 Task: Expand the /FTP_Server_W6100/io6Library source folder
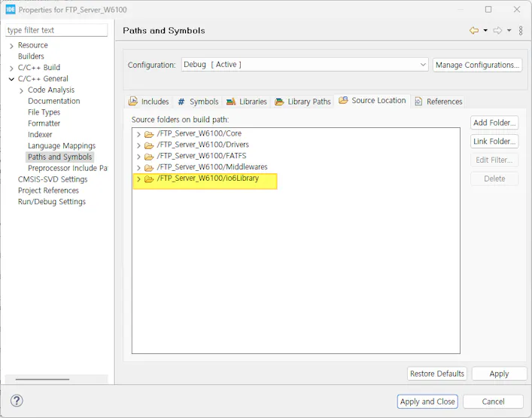[138, 179]
